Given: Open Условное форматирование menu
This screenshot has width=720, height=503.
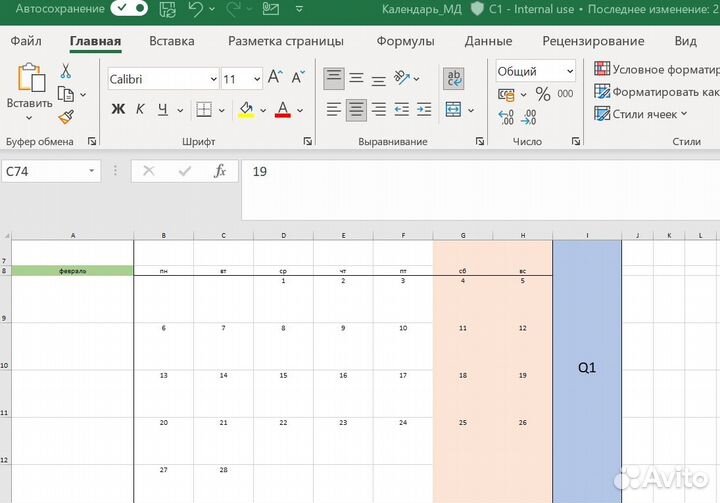Looking at the screenshot, I should [657, 69].
